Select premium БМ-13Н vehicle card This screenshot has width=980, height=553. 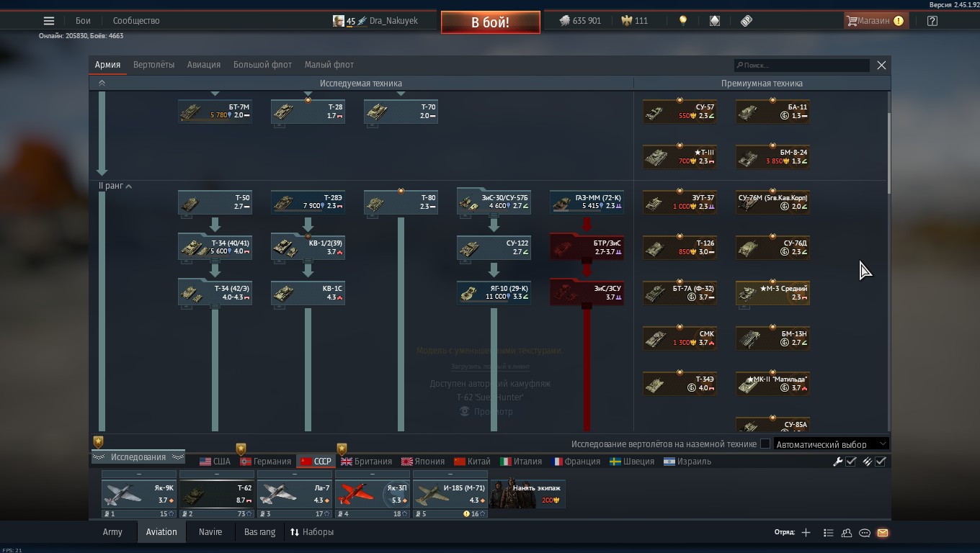click(x=772, y=338)
